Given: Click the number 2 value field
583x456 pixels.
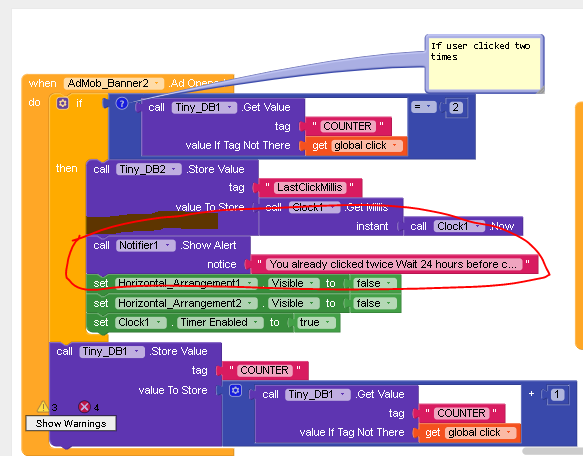Looking at the screenshot, I should click(455, 107).
